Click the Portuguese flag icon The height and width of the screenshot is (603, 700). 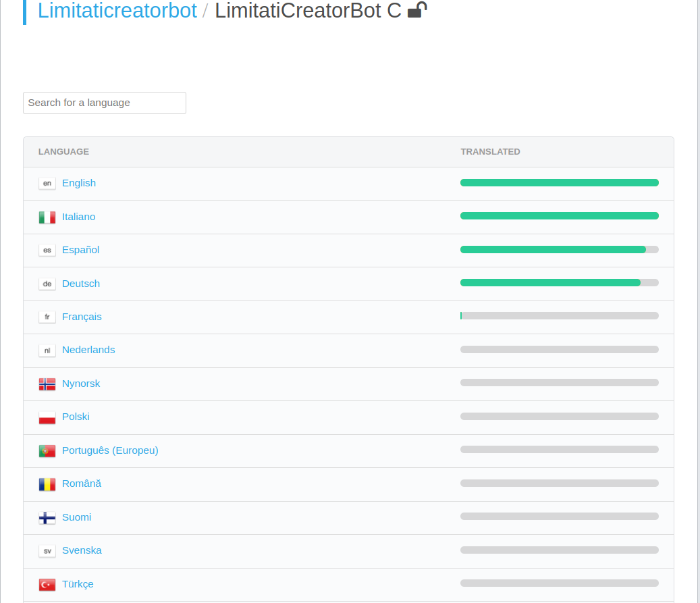(47, 450)
